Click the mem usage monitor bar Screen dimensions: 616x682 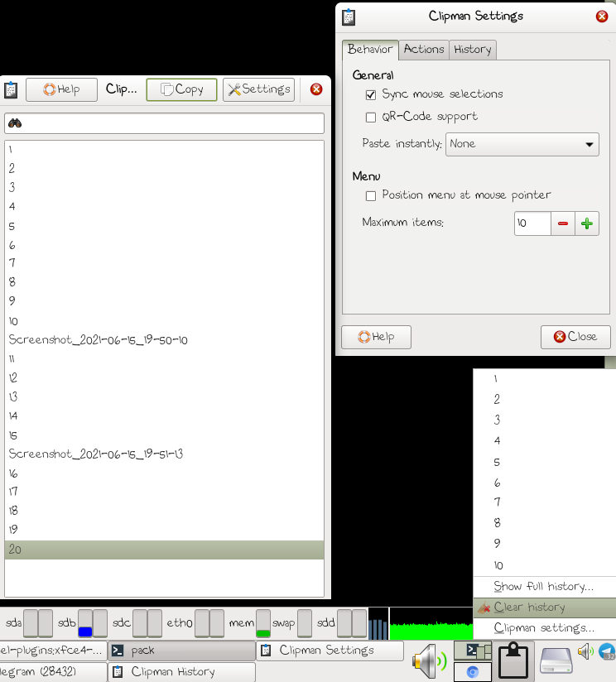tap(262, 623)
